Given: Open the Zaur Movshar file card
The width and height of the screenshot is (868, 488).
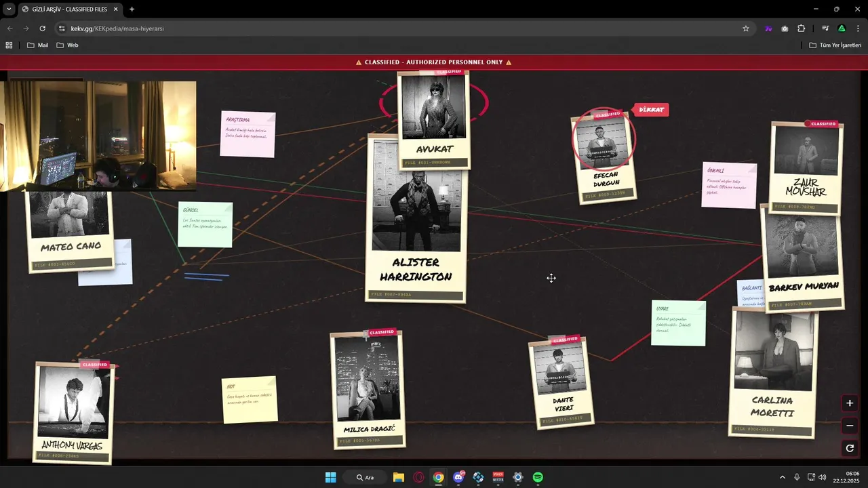Looking at the screenshot, I should (806, 167).
